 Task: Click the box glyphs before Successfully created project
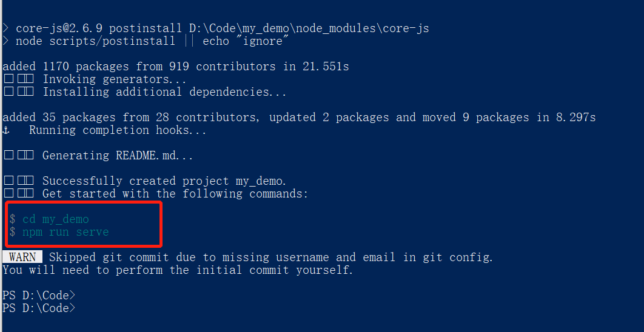click(18, 181)
